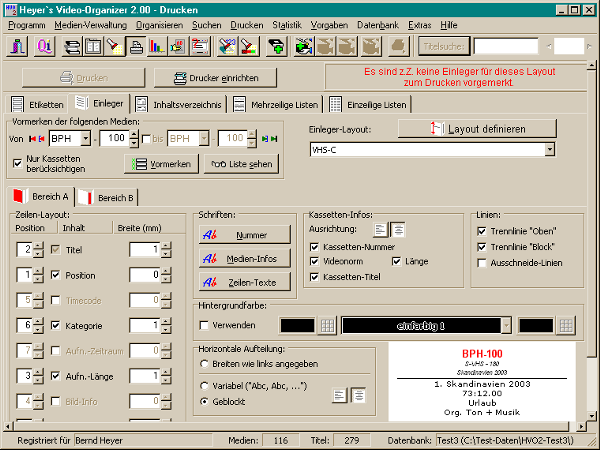Open the first BPH prefix dropdown
Viewport: 600px width, 450px height.
(x=90, y=137)
